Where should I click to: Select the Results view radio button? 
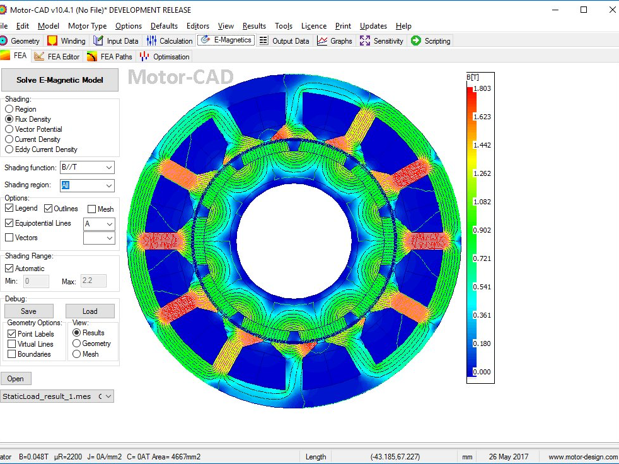coord(77,333)
